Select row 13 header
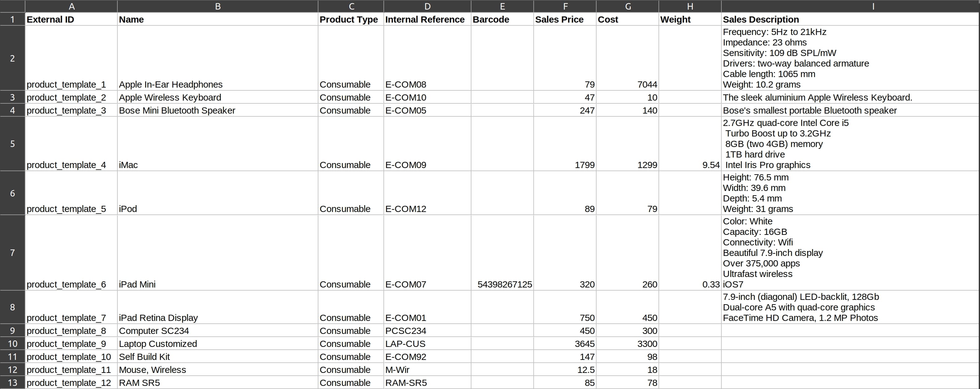This screenshot has width=980, height=389. [13, 383]
